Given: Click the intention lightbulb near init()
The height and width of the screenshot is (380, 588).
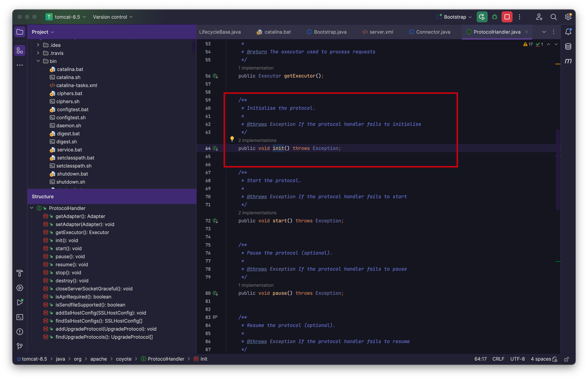Looking at the screenshot, I should point(232,139).
